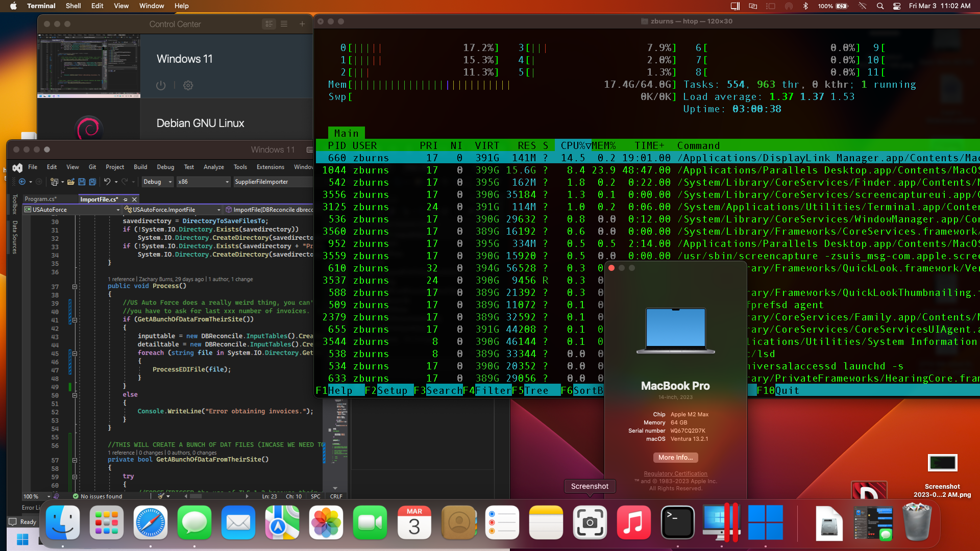The height and width of the screenshot is (551, 980).
Task: Open the Git menu in Visual Studio
Action: 92,167
